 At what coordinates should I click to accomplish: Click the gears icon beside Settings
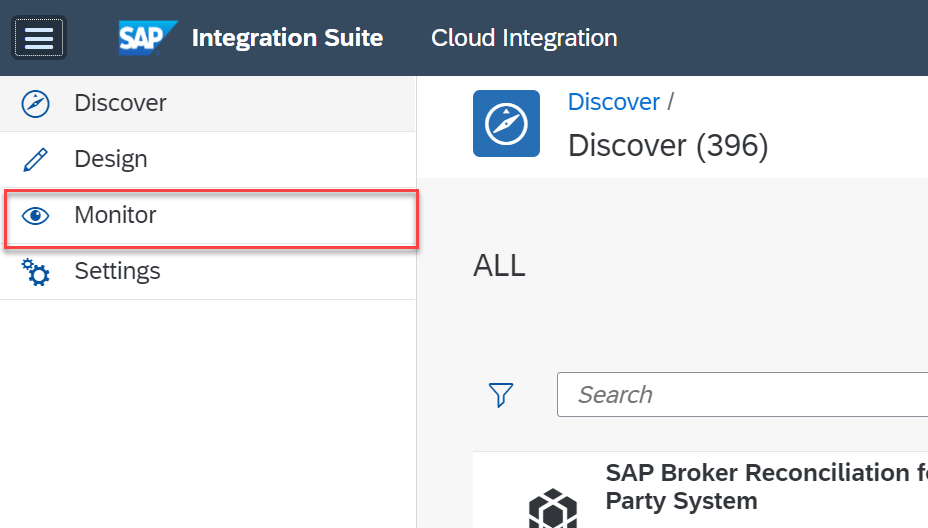point(36,272)
